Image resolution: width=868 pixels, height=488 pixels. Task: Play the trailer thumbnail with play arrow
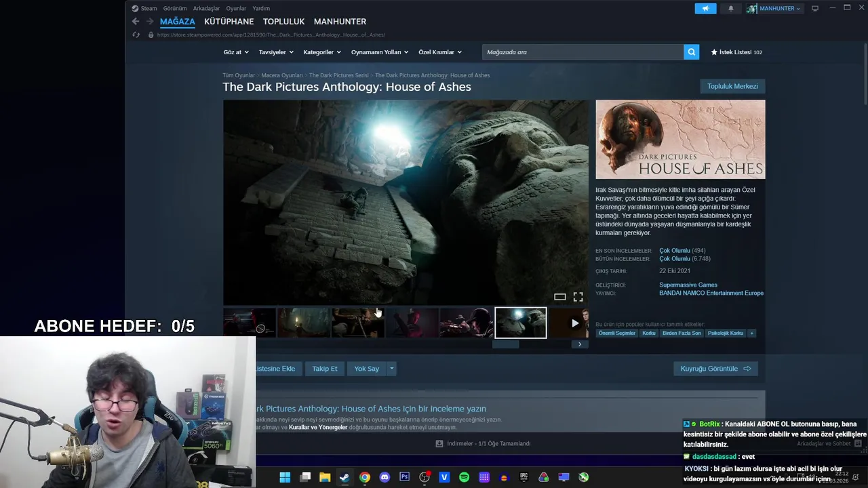click(569, 323)
